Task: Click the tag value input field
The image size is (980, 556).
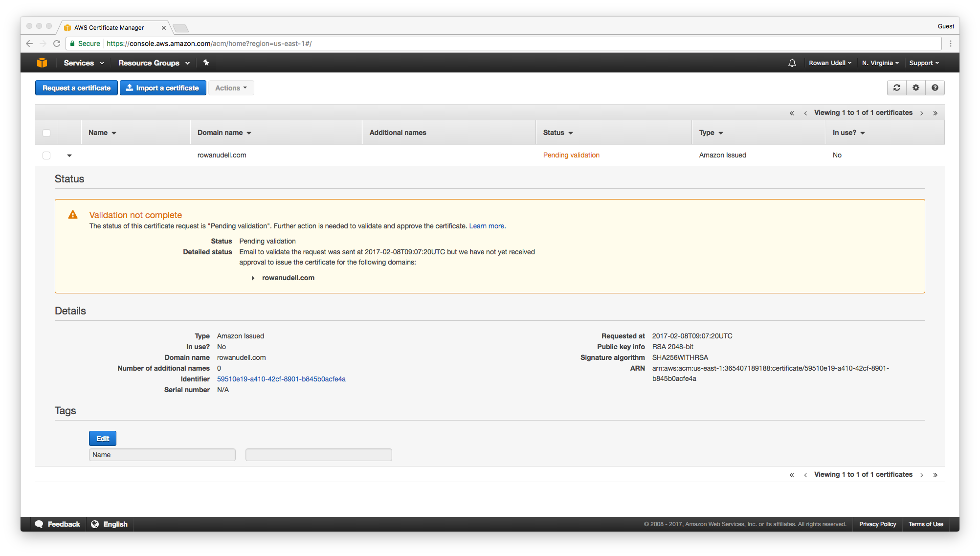Action: coord(319,455)
